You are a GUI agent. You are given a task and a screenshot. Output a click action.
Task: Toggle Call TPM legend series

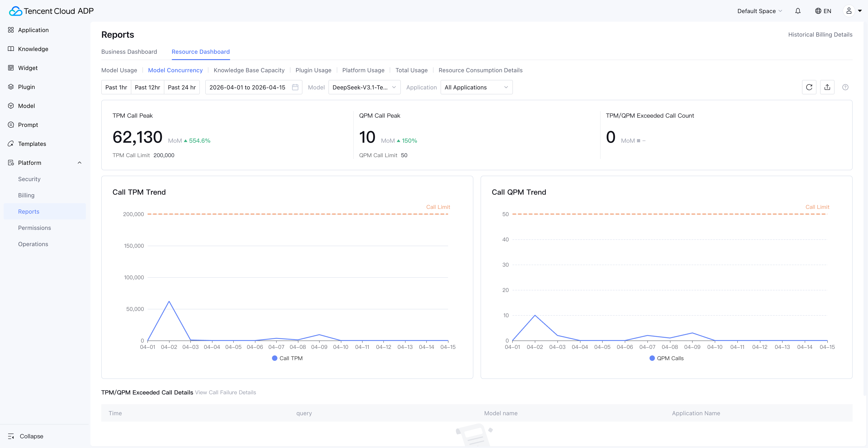click(287, 358)
